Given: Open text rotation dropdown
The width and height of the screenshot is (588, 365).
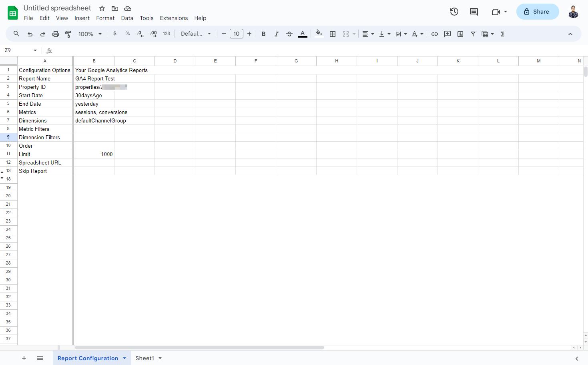Looking at the screenshot, I should click(x=417, y=34).
